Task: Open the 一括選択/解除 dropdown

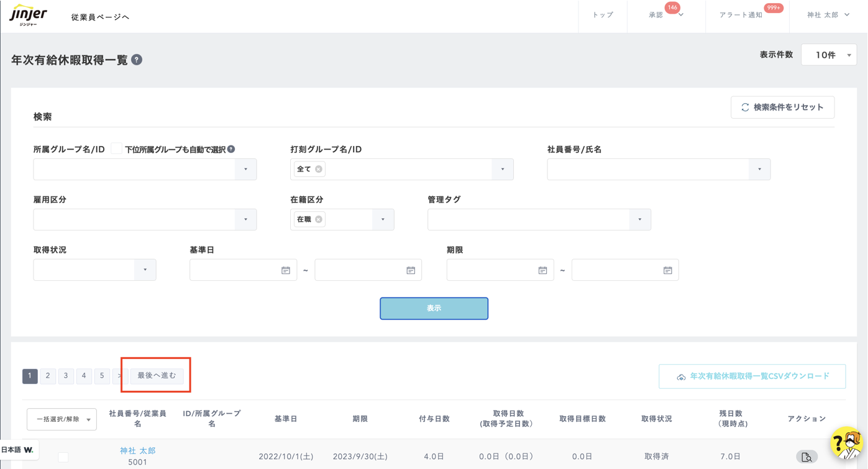Action: (62, 419)
